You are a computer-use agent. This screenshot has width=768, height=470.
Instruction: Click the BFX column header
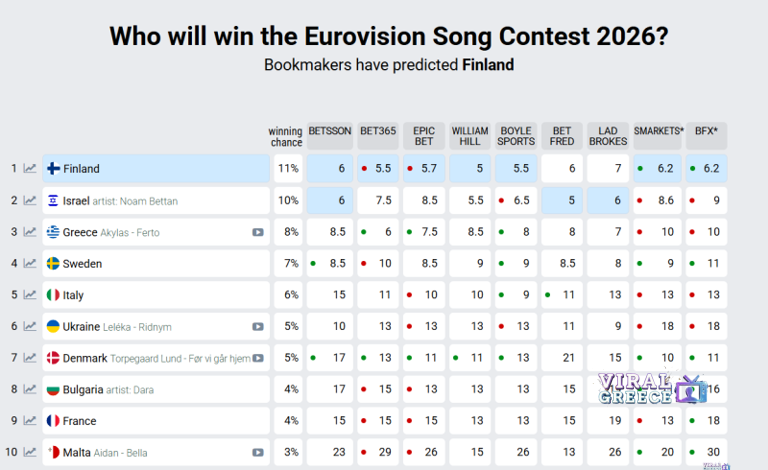tap(706, 131)
